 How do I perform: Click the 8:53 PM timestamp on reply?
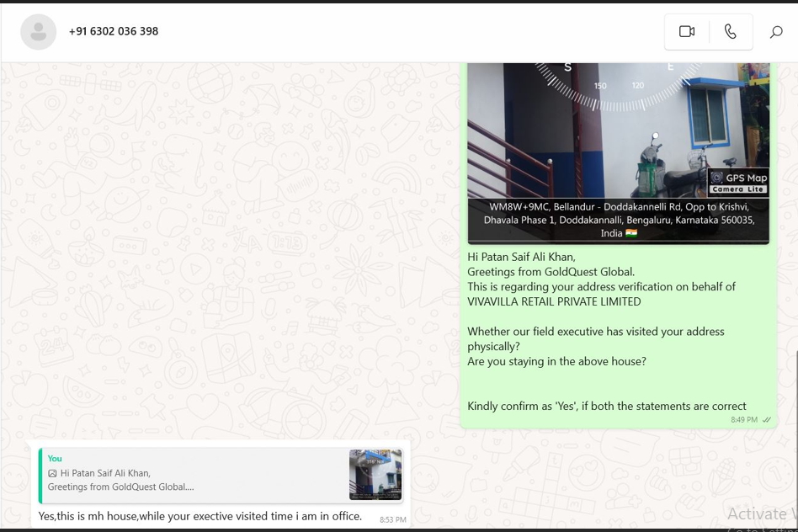392,520
